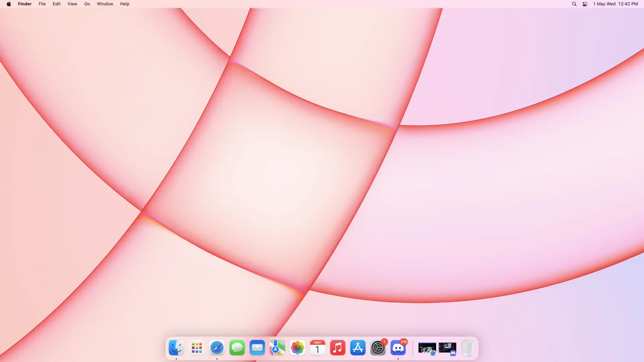Open Control Center in menu bar
The image size is (644, 362).
[585, 4]
